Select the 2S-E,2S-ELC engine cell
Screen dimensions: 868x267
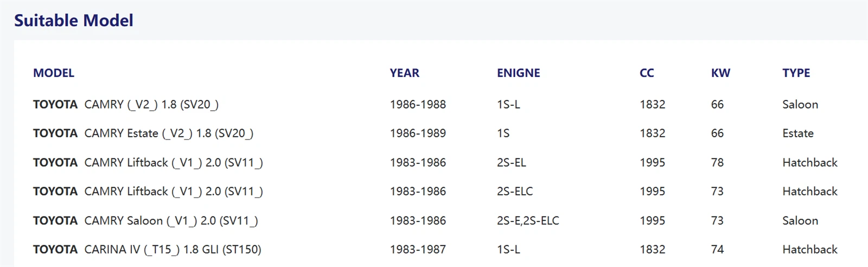coord(528,221)
